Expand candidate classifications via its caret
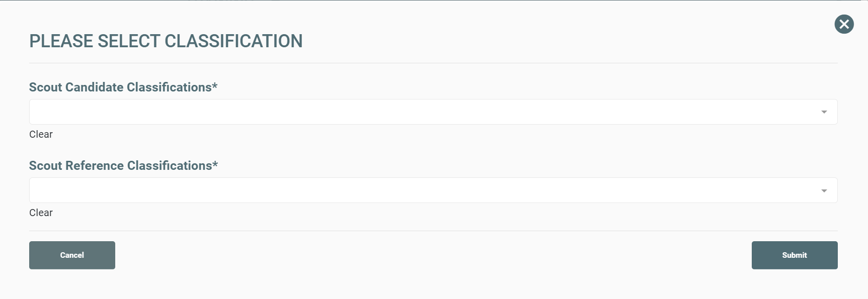868x299 pixels. click(824, 112)
